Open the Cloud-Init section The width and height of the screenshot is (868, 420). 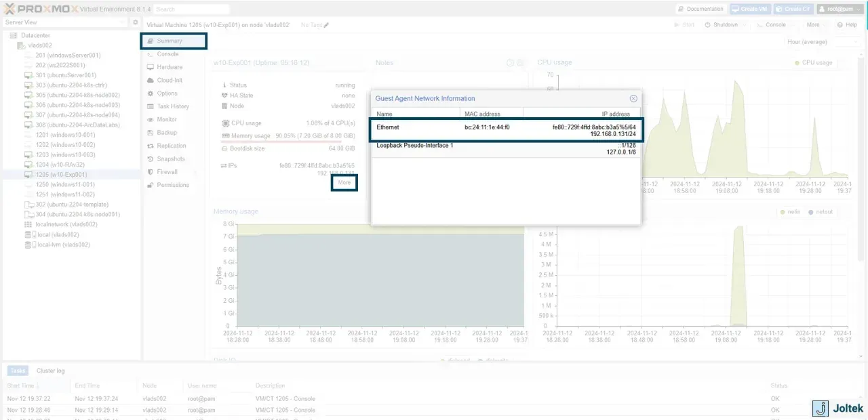click(x=170, y=80)
